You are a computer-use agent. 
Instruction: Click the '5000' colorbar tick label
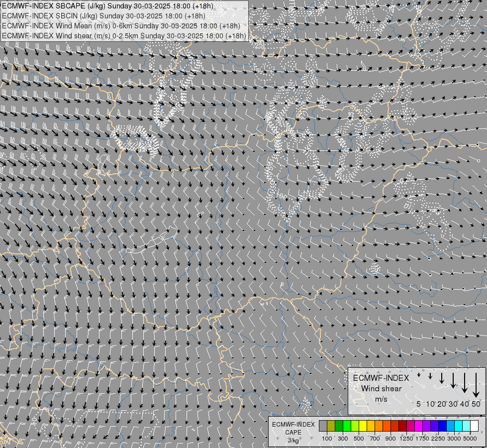[470, 439]
